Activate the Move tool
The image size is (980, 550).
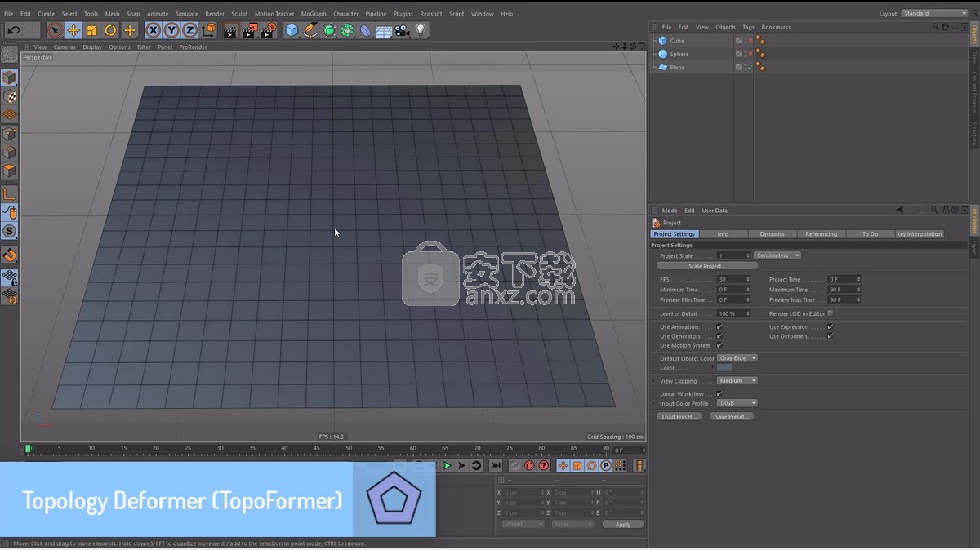(x=73, y=30)
